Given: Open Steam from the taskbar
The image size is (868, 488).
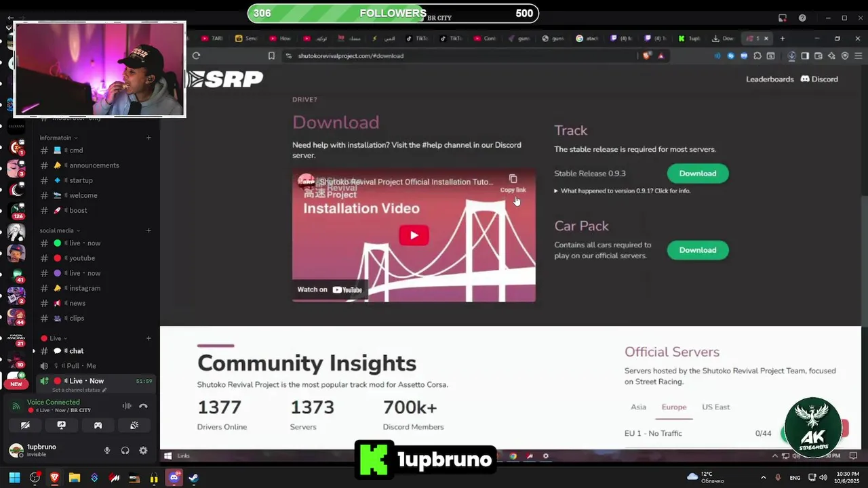Looking at the screenshot, I should pyautogui.click(x=194, y=478).
